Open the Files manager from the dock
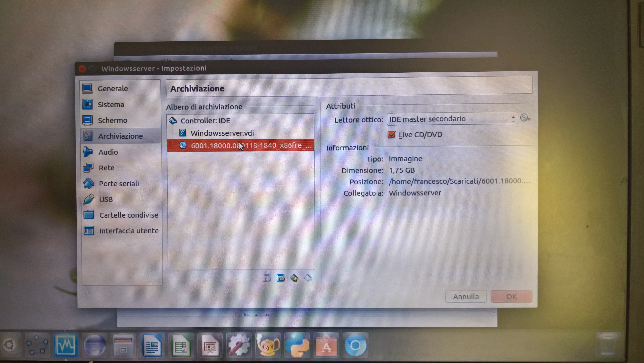The image size is (644, 363). point(123,345)
